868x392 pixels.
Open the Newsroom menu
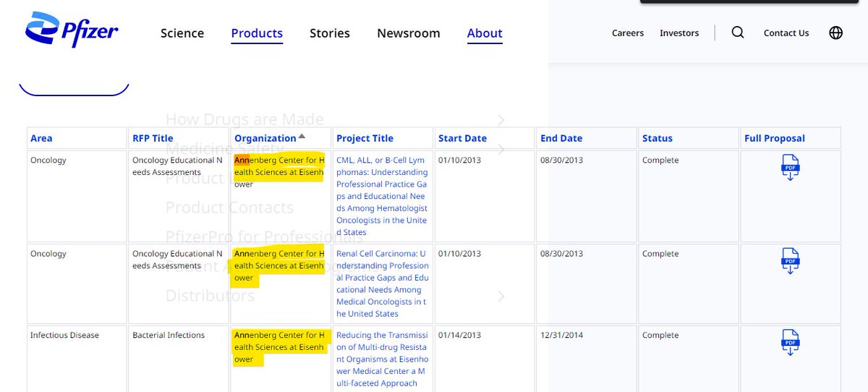pyautogui.click(x=408, y=33)
